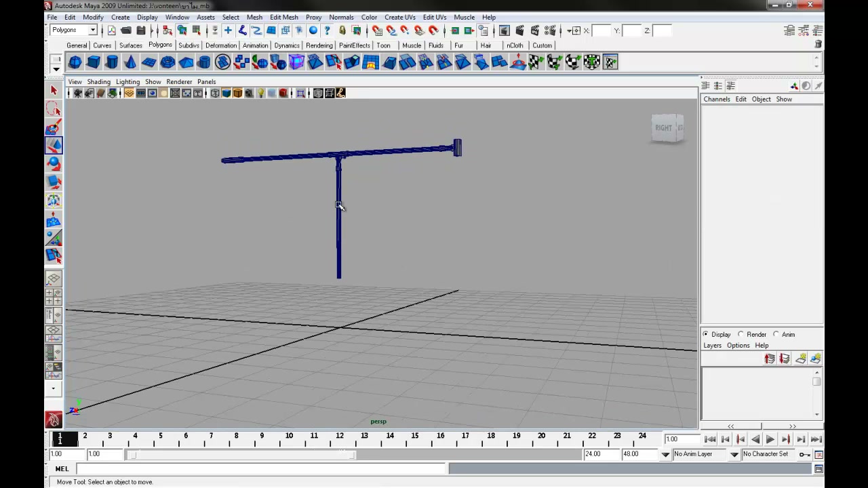Expand the toolbox layout arrow at bottom
This screenshot has width=868, height=488.
54,389
